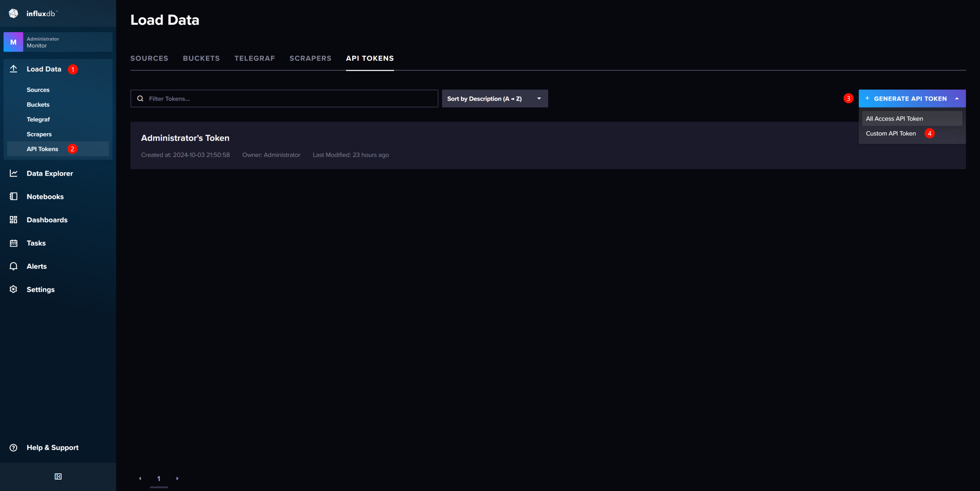
Task: Go to previous page arrow
Action: click(x=140, y=478)
